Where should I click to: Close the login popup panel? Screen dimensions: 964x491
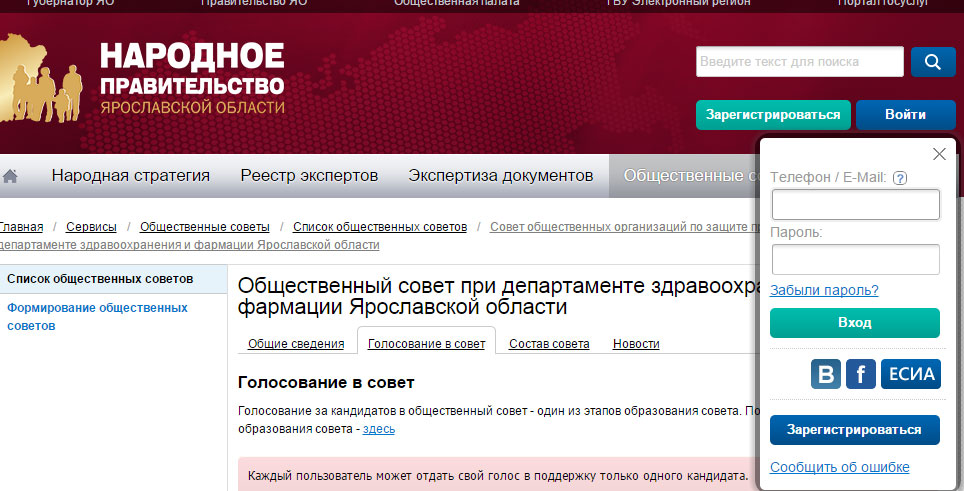click(938, 154)
